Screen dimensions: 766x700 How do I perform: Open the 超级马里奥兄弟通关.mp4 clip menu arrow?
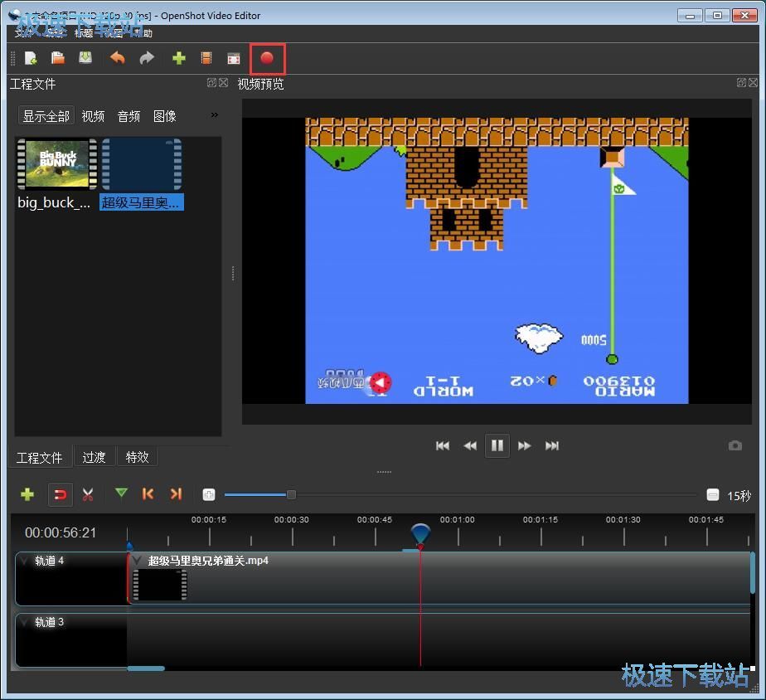[138, 560]
